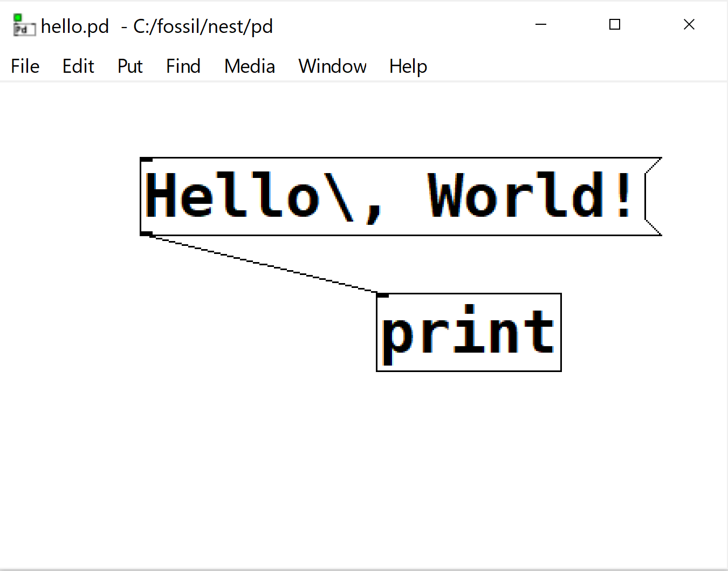Click the message box top-left inlet
Viewport: 728px width, 571px height.
(146, 160)
